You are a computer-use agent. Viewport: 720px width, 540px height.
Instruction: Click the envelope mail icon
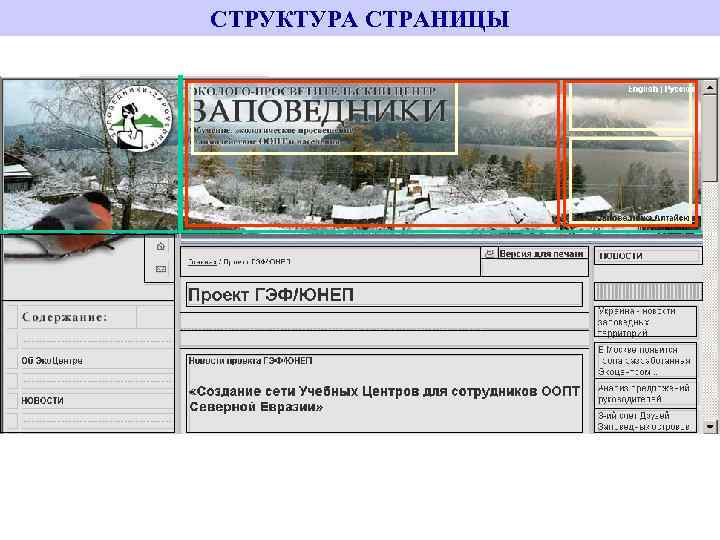(x=161, y=269)
